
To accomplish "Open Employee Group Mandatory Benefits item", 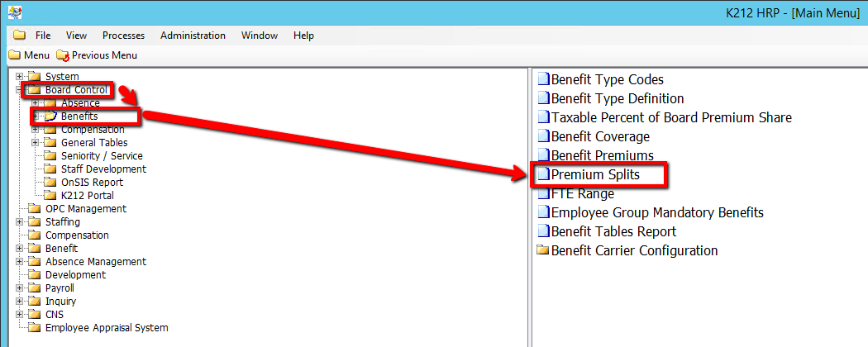I will point(656,213).
